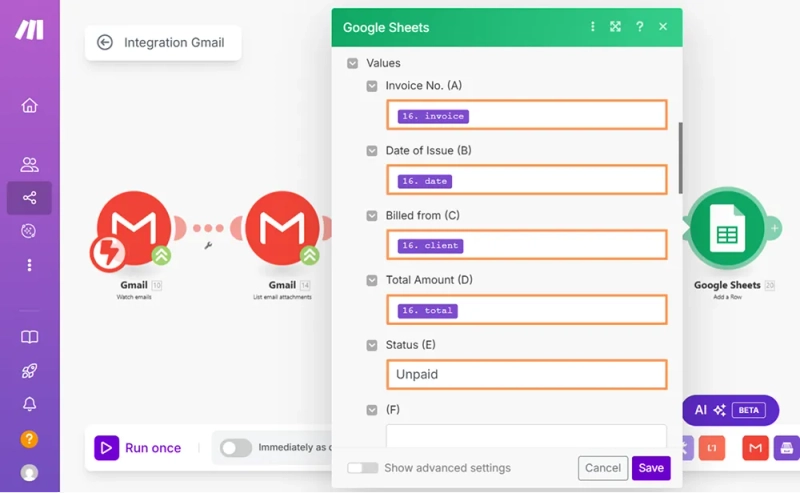Toggle the (F) checkbox
This screenshot has width=800, height=493.
pos(372,410)
